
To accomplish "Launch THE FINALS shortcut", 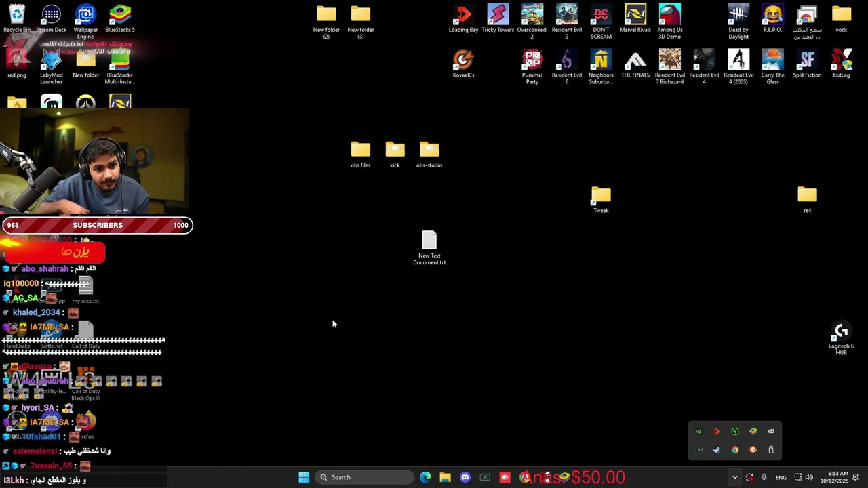I will coord(635,64).
